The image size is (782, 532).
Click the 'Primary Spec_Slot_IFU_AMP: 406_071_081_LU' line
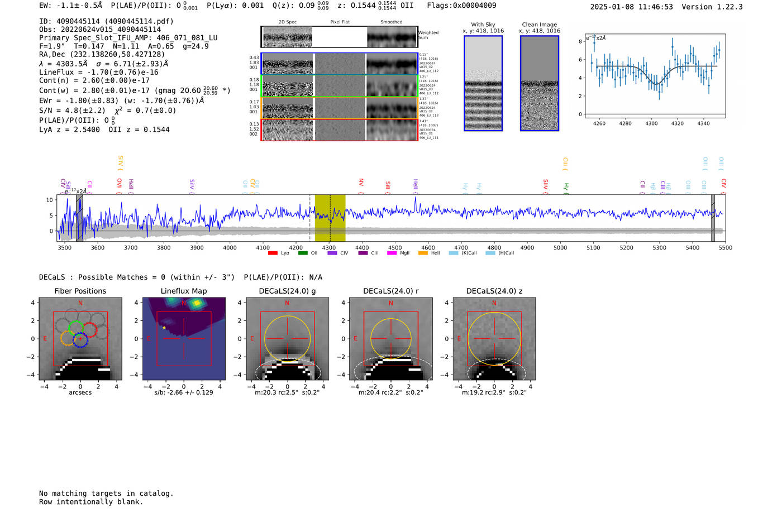pos(128,38)
